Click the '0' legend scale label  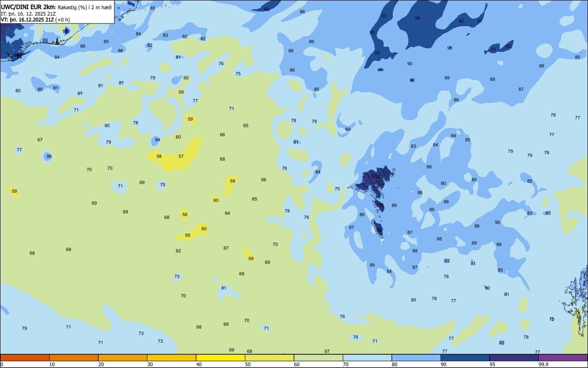tap(2, 364)
